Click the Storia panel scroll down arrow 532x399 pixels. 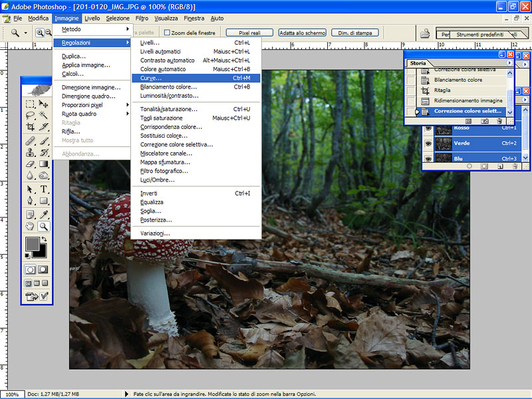510,112
